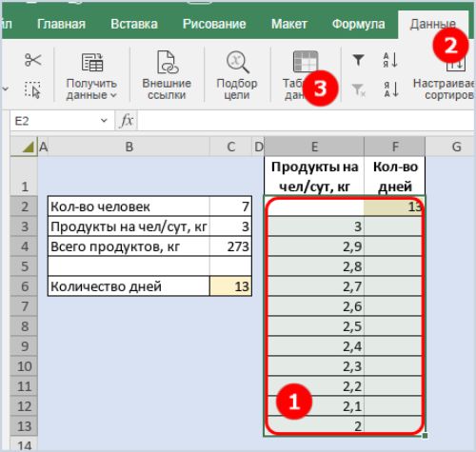Click the selection pointer icon below scissors
This screenshot has height=452, width=476.
(32, 89)
